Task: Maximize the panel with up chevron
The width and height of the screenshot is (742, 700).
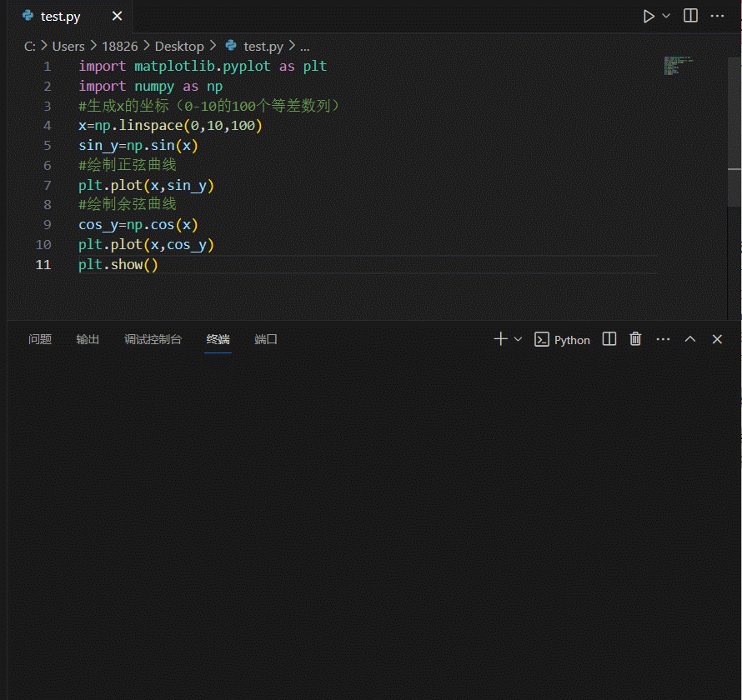Action: pyautogui.click(x=690, y=339)
